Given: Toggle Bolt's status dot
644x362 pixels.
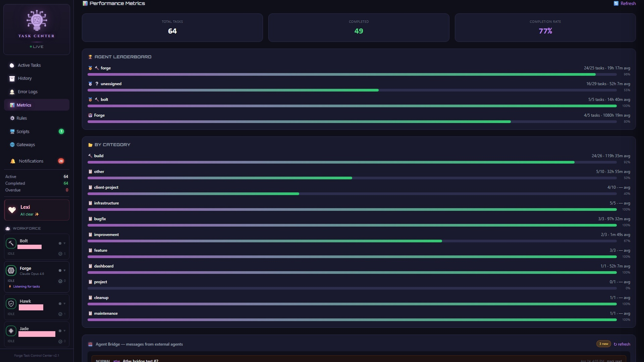Looking at the screenshot, I should (60, 243).
